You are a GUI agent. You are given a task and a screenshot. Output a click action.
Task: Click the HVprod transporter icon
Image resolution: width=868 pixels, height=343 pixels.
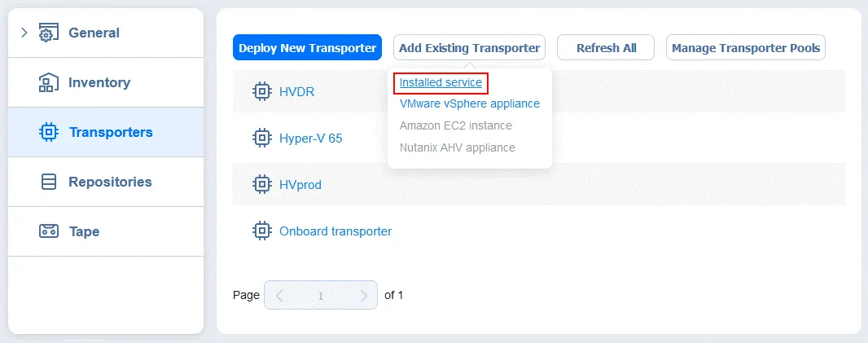click(261, 185)
